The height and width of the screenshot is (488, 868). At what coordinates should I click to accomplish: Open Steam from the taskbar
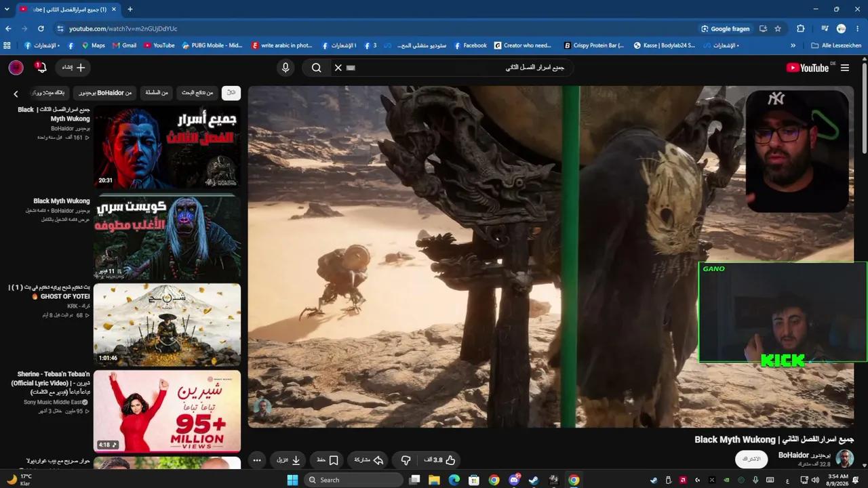pos(534,480)
